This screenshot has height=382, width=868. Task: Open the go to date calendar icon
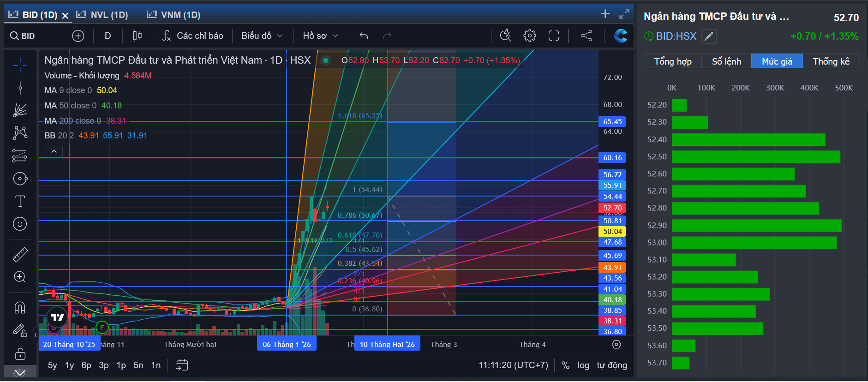click(x=182, y=365)
